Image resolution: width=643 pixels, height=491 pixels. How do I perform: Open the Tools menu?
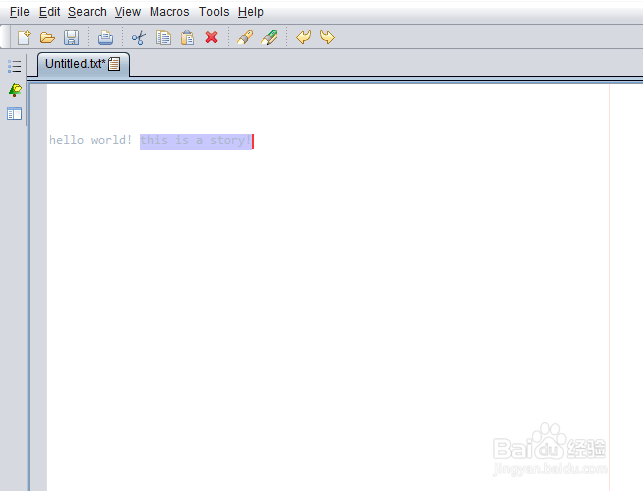[x=214, y=12]
